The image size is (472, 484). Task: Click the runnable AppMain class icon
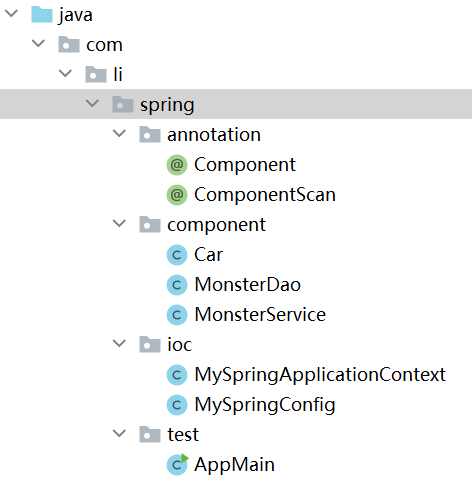tap(177, 464)
